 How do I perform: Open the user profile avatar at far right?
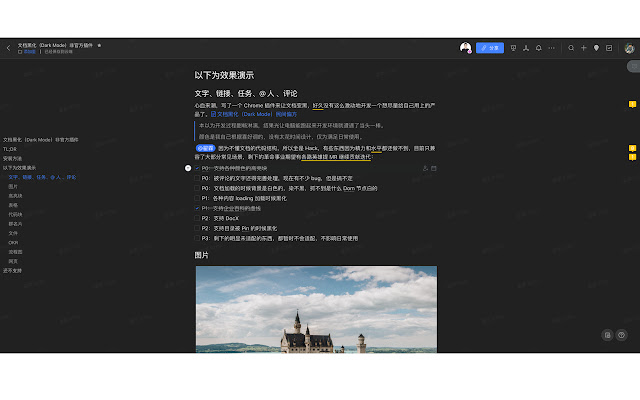(x=629, y=49)
